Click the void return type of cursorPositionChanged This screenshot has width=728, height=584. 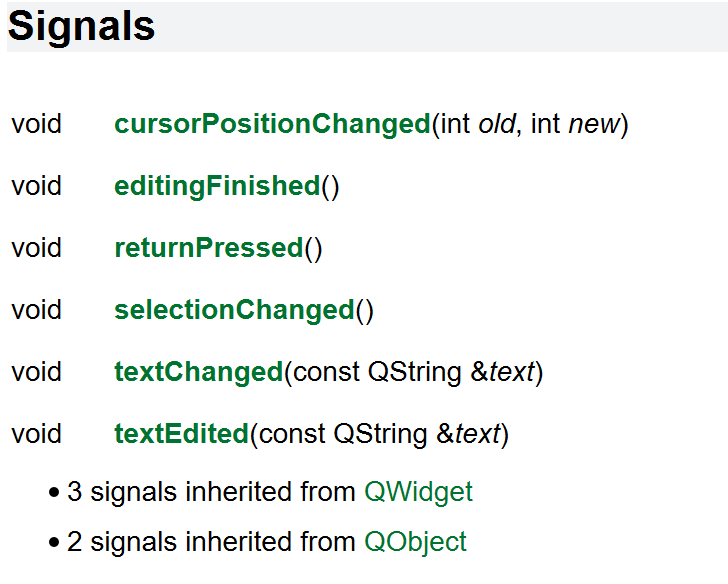(37, 124)
